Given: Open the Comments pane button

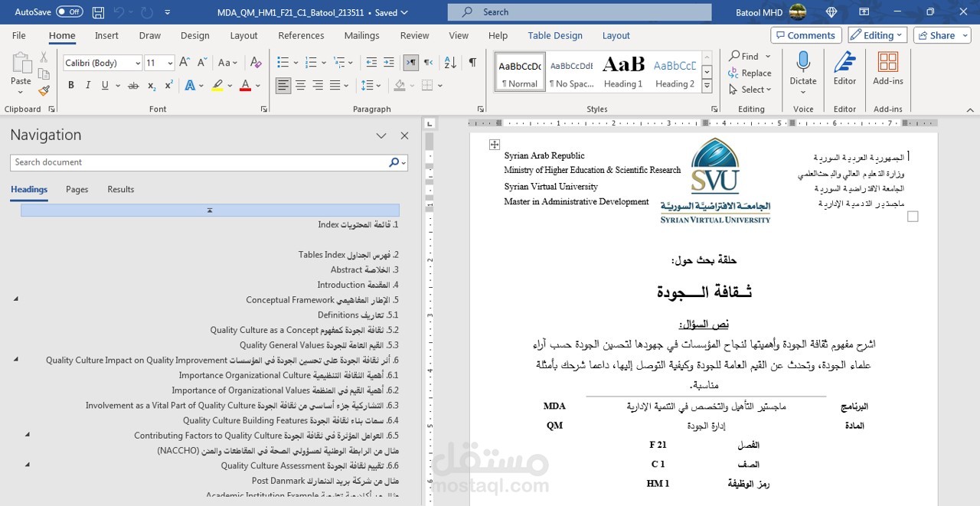Looking at the screenshot, I should point(805,35).
